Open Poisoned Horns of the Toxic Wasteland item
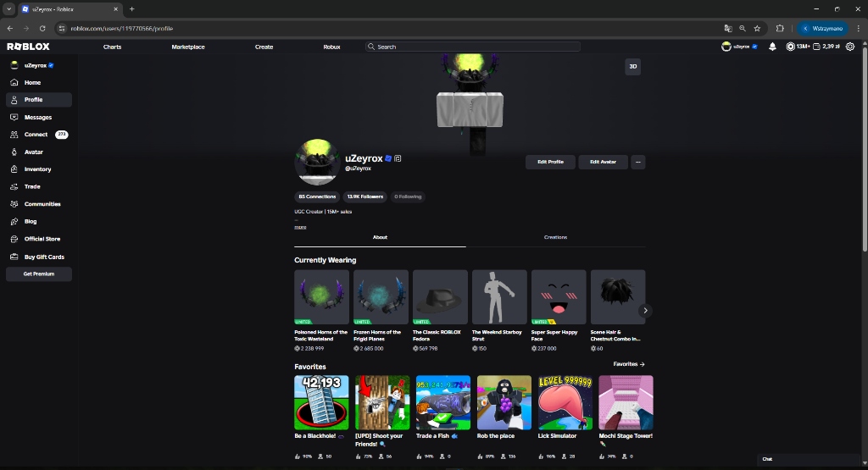868x470 pixels. (321, 311)
